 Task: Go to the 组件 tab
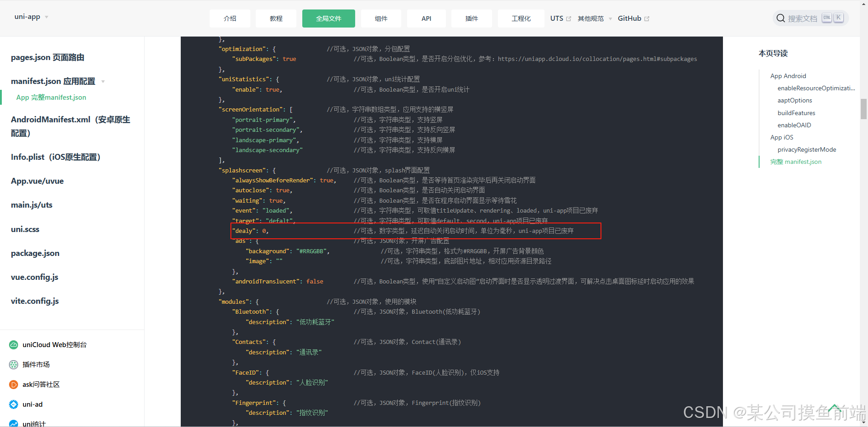(381, 19)
